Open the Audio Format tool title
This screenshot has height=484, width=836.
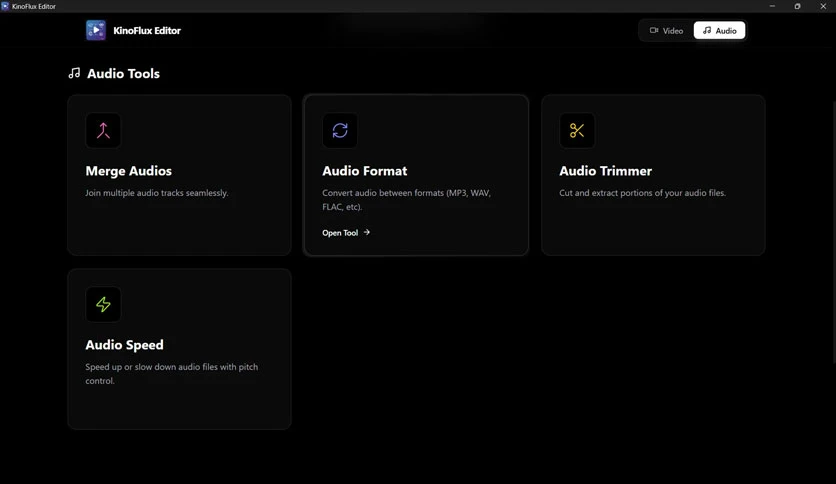[x=365, y=171]
